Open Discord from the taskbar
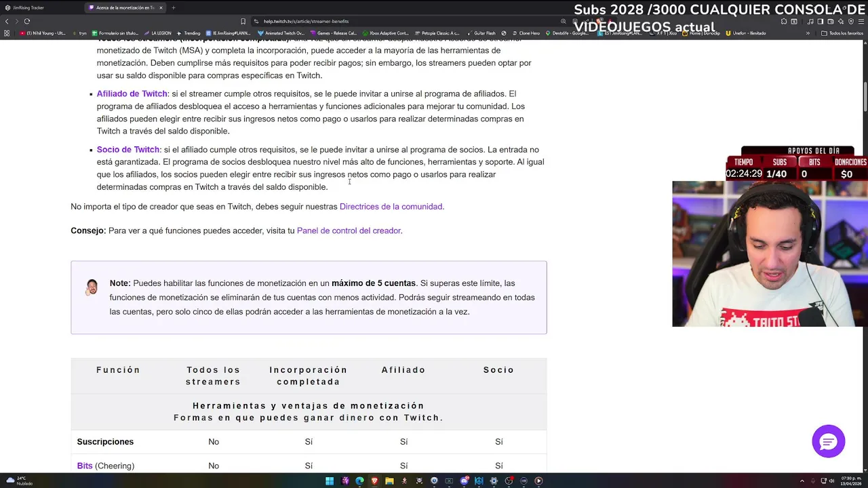The width and height of the screenshot is (868, 488). coord(464,481)
